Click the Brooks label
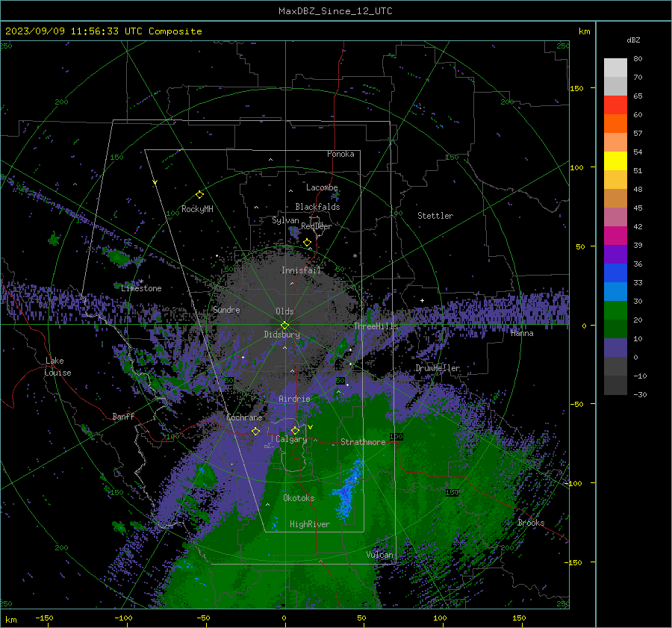The image size is (672, 628). point(531,523)
